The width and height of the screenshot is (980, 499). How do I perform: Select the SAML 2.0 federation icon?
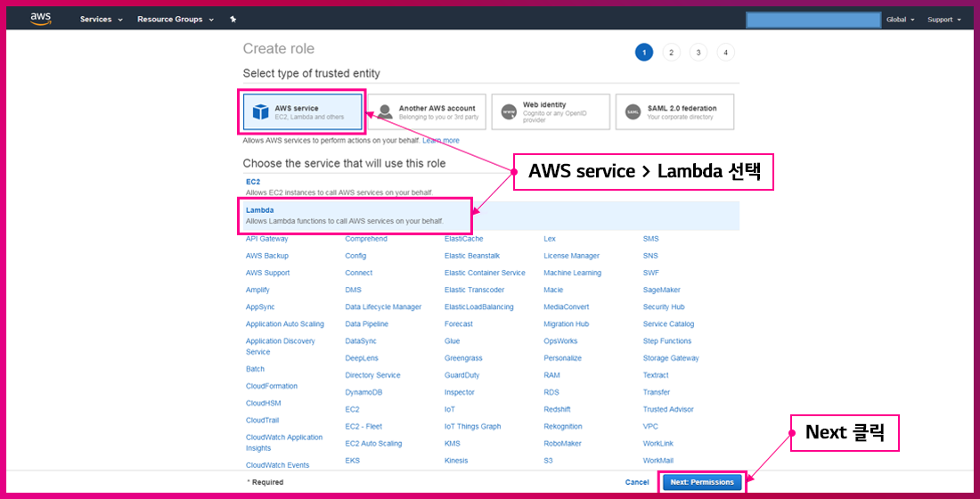click(633, 112)
